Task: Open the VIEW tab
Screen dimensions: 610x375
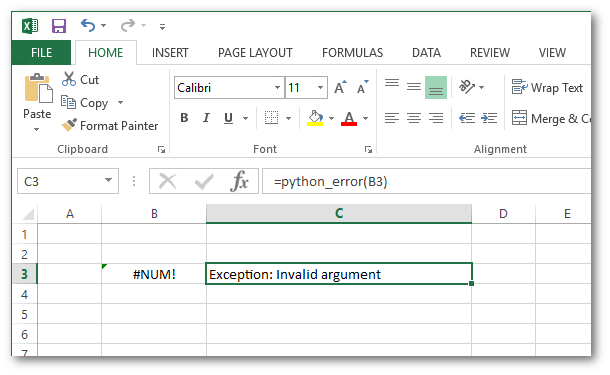Action: coord(552,53)
